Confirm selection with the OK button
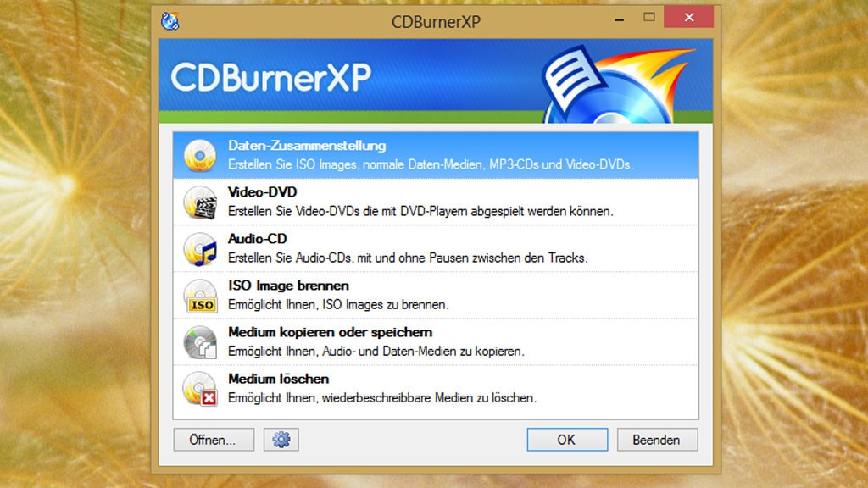This screenshot has height=488, width=868. pyautogui.click(x=566, y=440)
